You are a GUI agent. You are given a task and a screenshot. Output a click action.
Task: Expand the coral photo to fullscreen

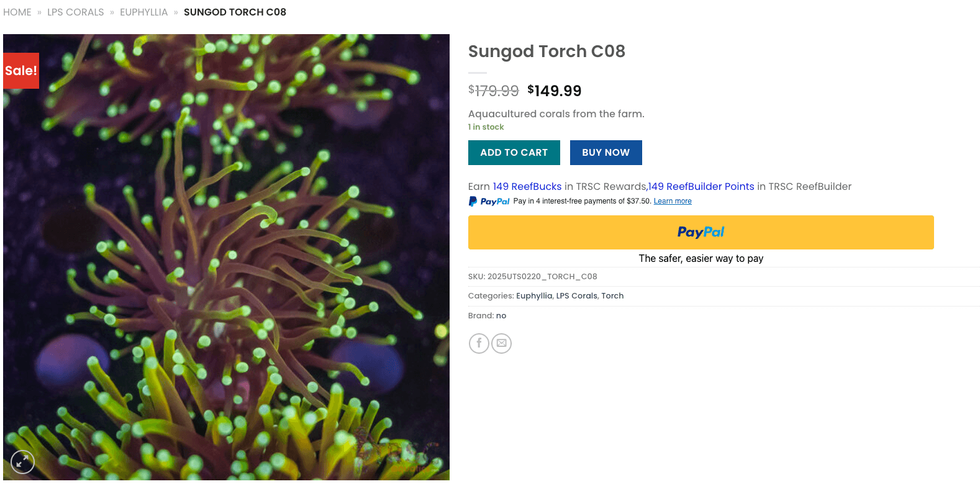click(22, 462)
